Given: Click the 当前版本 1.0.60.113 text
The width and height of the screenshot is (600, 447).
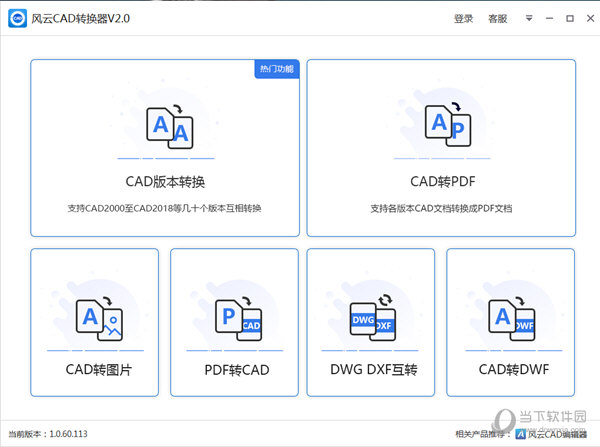Looking at the screenshot, I should (48, 434).
